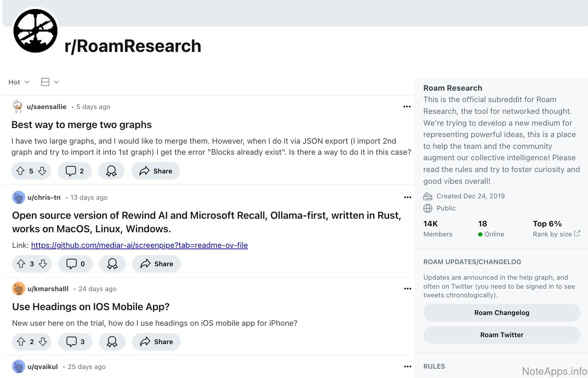Image resolution: width=588 pixels, height=378 pixels.
Task: Open the 'Best way to merge two graphs' title
Action: tap(82, 125)
